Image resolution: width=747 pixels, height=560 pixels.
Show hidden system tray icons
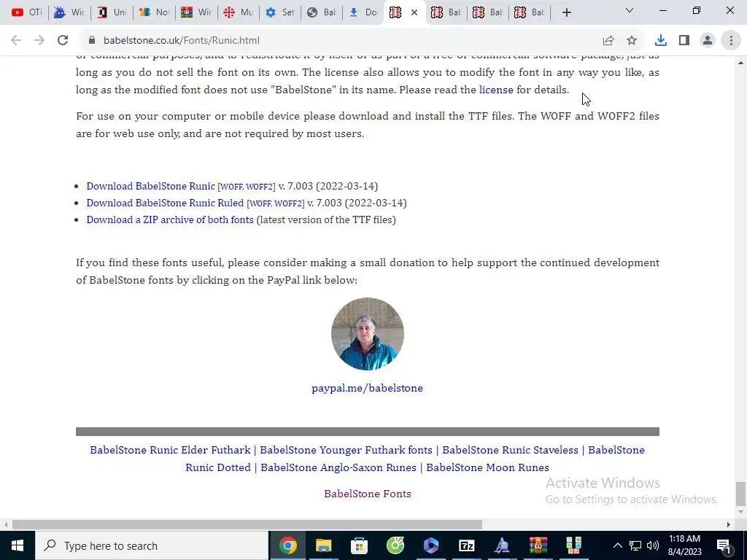tap(617, 545)
